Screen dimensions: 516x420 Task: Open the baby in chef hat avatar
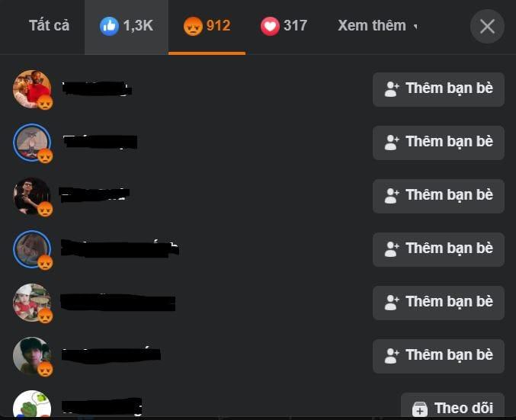tap(32, 303)
